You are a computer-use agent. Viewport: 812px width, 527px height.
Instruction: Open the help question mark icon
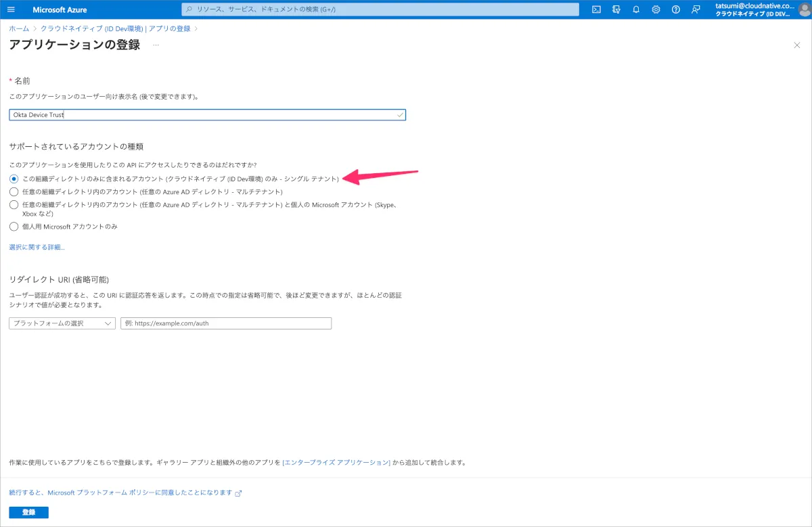[675, 9]
